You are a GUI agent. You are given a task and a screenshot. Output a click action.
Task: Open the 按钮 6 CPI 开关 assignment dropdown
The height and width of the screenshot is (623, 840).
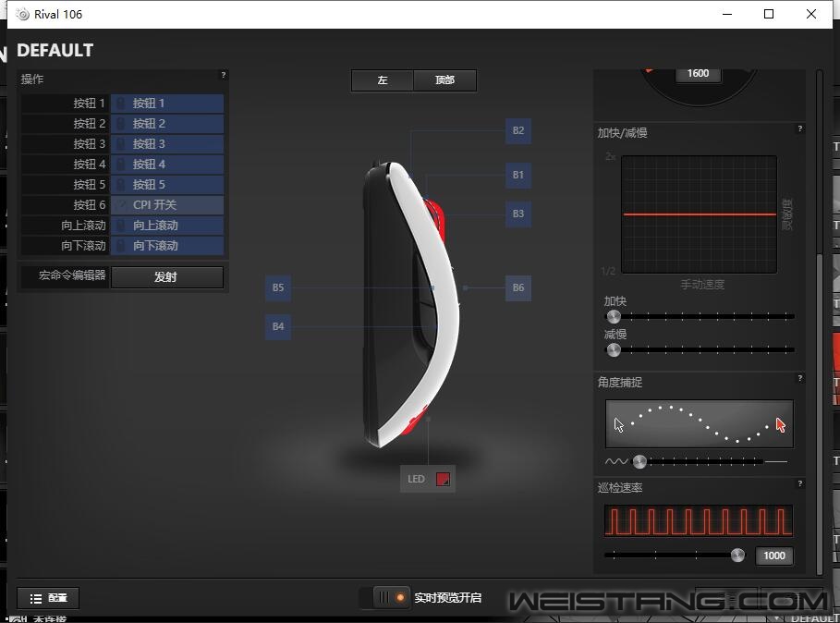coord(167,205)
